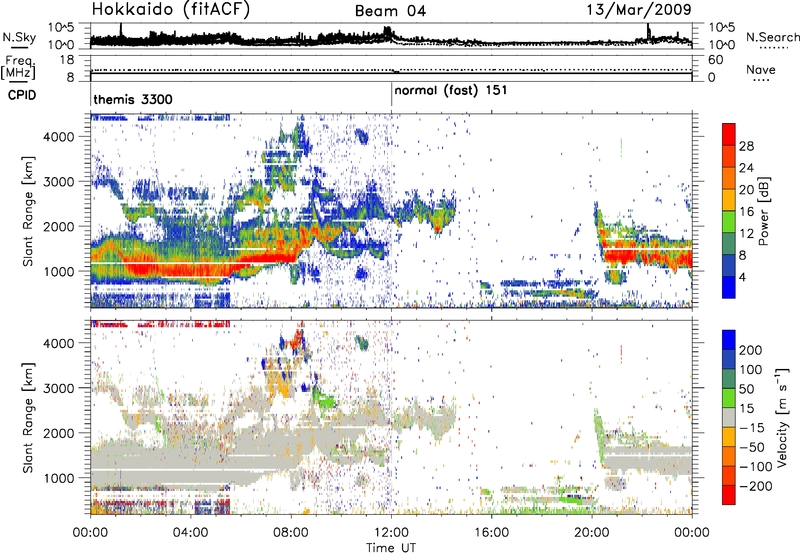Click the '18' frequency axis tick

point(67,60)
